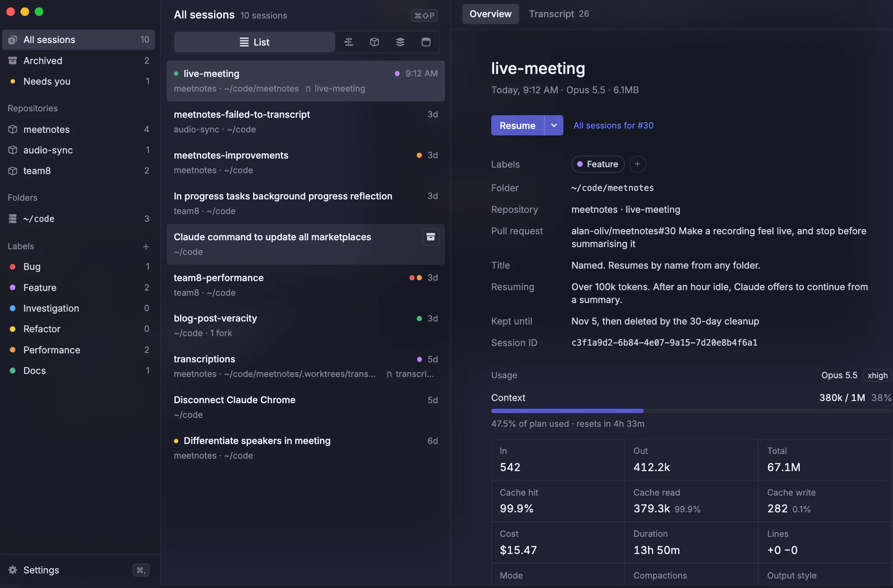Open the meetnotes repository cube icon
Image resolution: width=893 pixels, height=588 pixels.
click(x=13, y=129)
